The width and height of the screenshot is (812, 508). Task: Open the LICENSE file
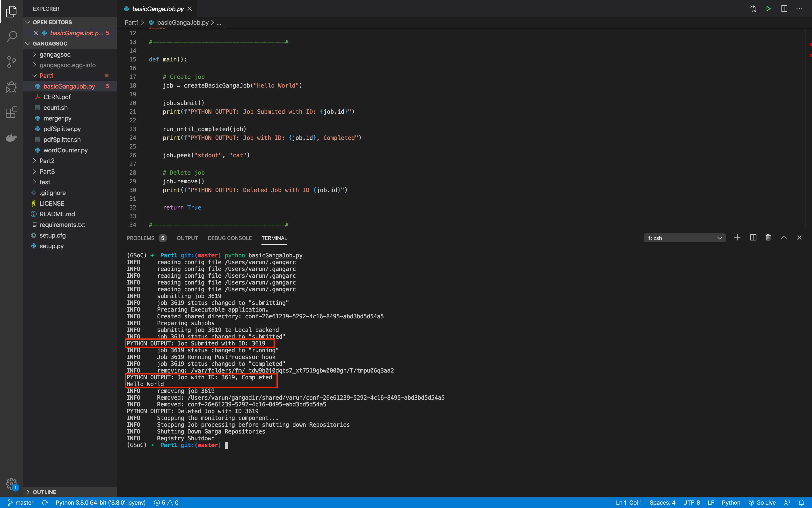click(x=70, y=203)
